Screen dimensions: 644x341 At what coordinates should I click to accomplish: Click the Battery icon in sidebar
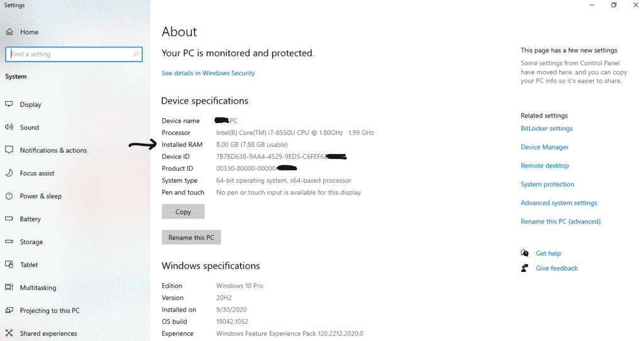click(x=9, y=219)
